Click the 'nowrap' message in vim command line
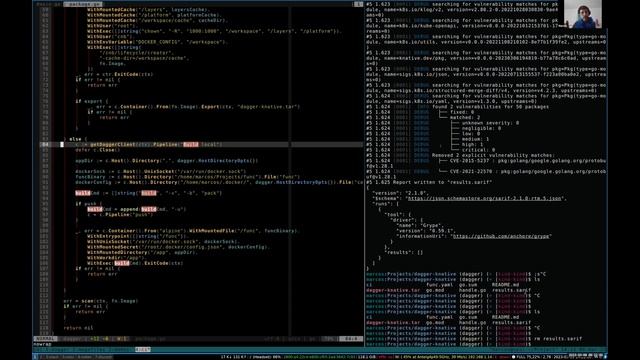640x360 pixels. click(x=42, y=344)
